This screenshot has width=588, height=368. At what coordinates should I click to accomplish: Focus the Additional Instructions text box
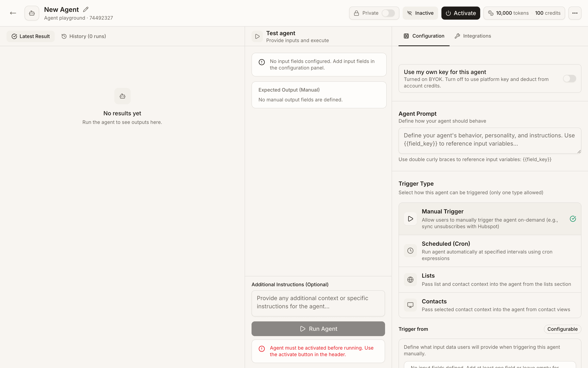pos(318,303)
